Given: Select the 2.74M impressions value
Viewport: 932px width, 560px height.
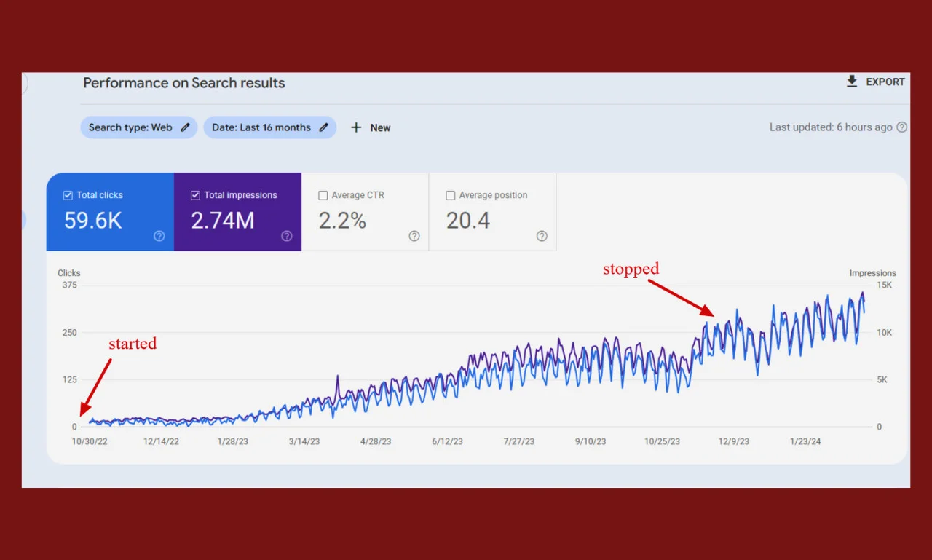Looking at the screenshot, I should tap(223, 221).
